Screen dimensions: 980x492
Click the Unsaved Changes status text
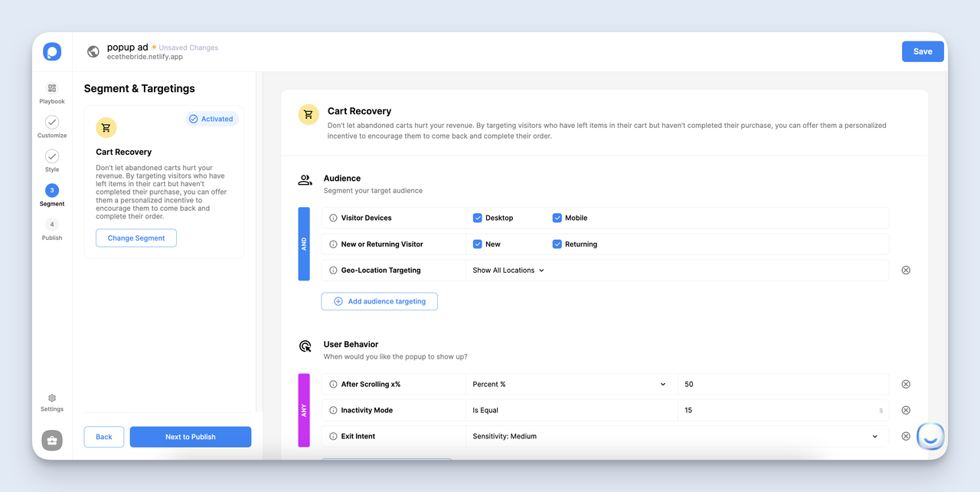188,48
